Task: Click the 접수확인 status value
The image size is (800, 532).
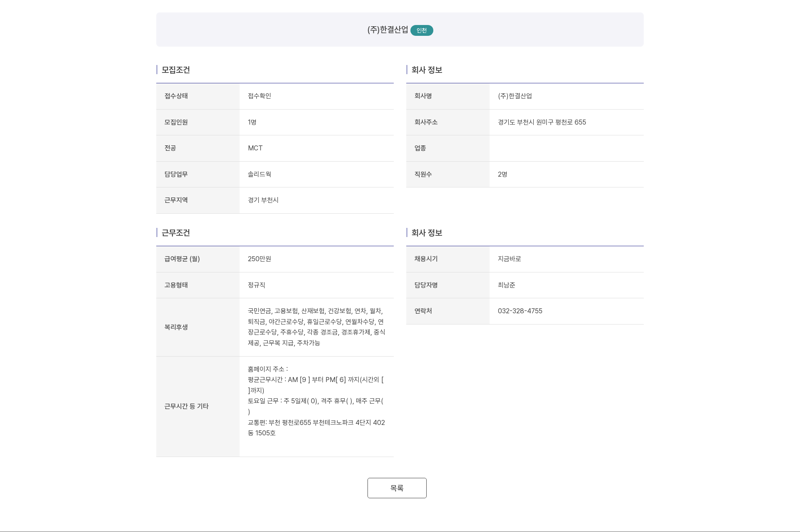Action: pyautogui.click(x=260, y=96)
